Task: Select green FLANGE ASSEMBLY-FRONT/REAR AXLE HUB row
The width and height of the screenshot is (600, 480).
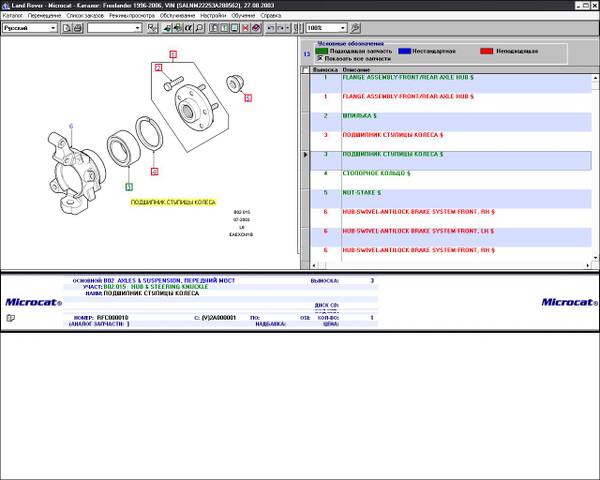Action: [451, 83]
